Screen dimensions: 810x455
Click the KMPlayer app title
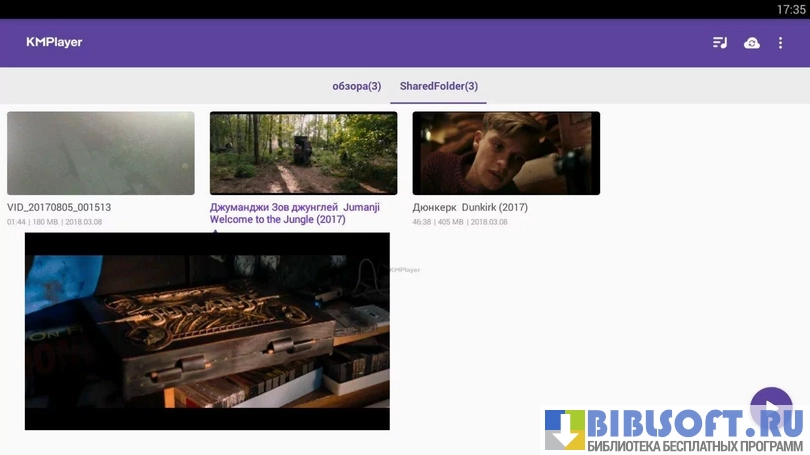click(54, 42)
